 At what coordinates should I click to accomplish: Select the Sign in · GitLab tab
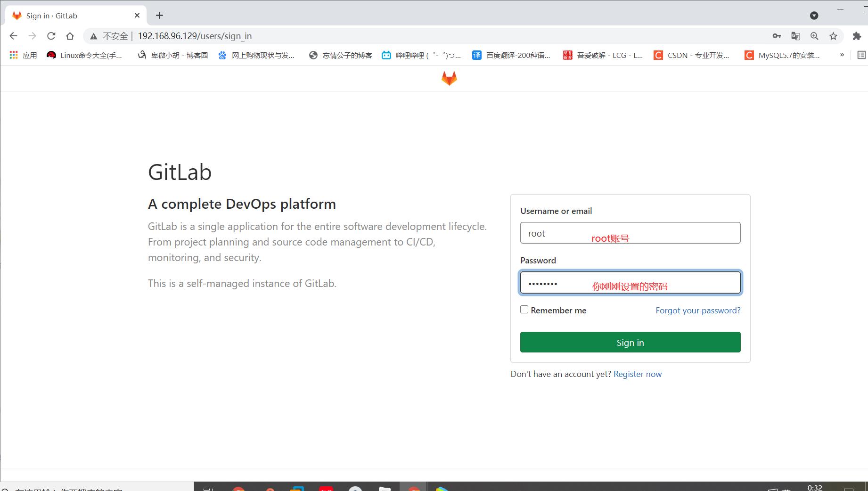pos(75,16)
